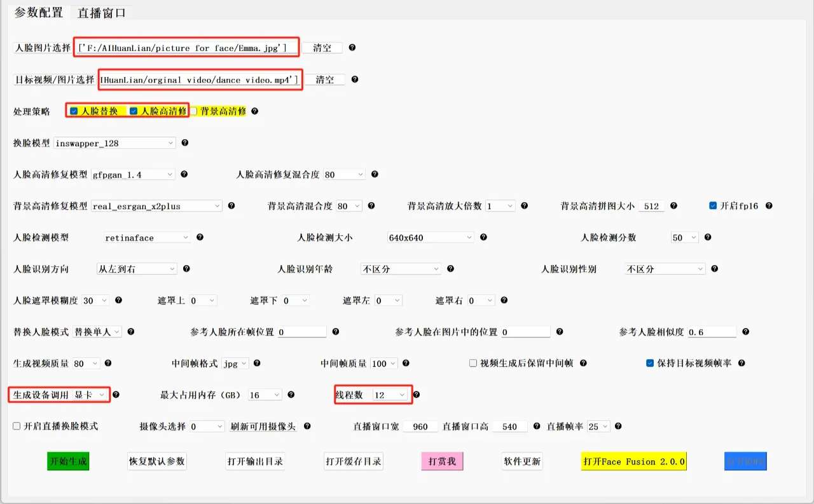Enable 开启直播换脸模式 checkbox

17,426
